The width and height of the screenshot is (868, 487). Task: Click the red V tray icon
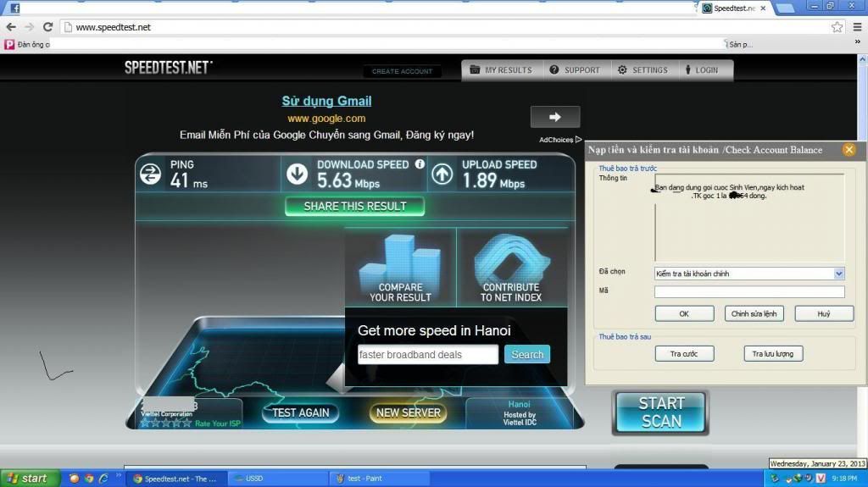point(821,479)
